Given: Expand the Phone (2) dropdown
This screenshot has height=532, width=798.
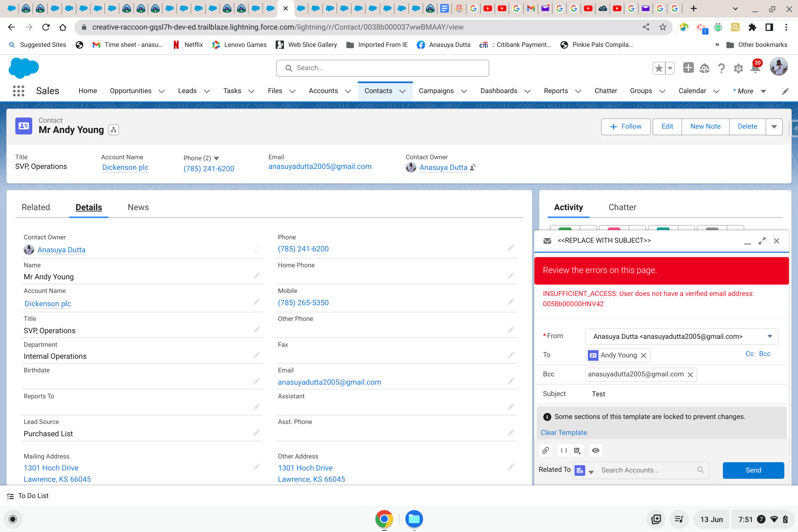Looking at the screenshot, I should 216,159.
